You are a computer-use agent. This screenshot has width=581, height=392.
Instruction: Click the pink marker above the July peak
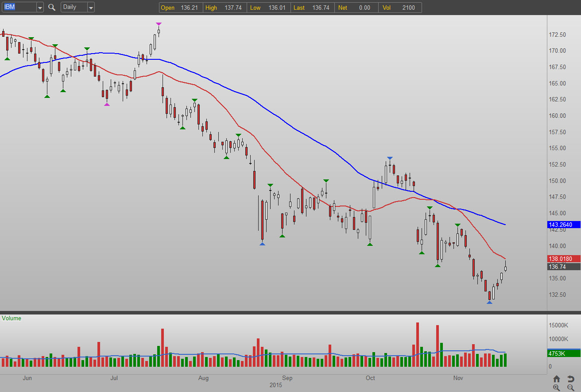(159, 24)
